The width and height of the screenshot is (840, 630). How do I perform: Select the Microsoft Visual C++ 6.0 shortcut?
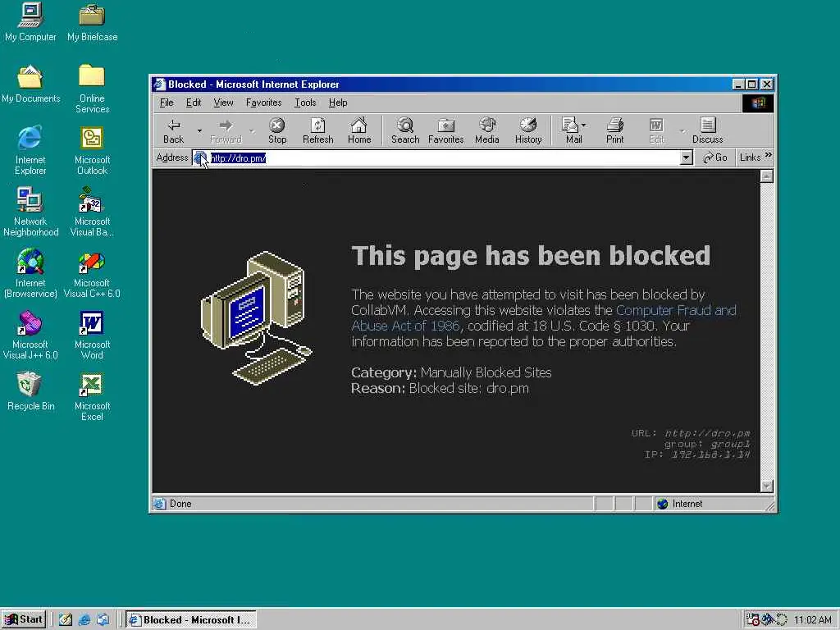[92, 274]
